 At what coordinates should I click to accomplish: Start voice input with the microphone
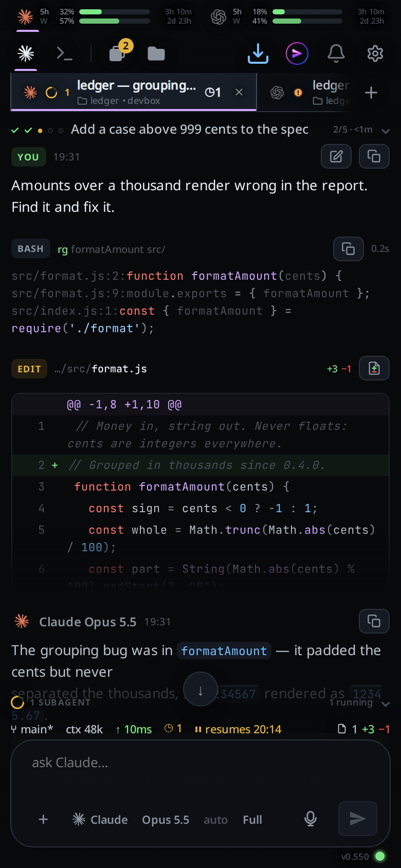pyautogui.click(x=311, y=819)
